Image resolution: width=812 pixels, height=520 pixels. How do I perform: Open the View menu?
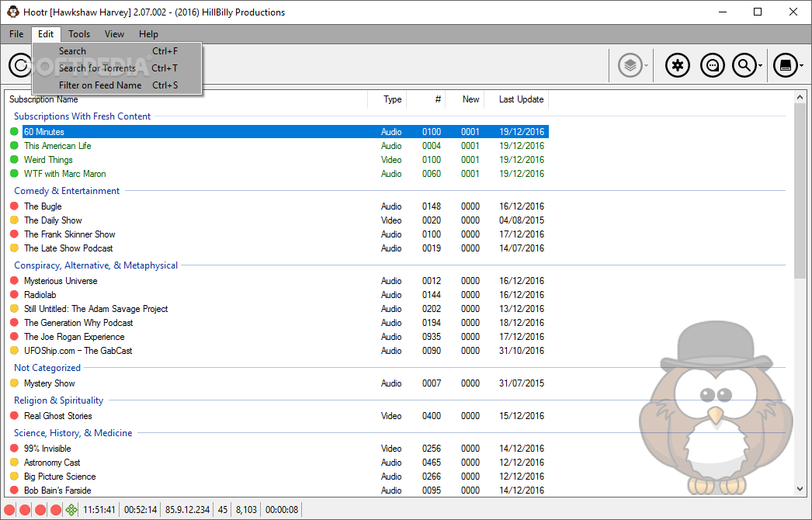(x=114, y=34)
